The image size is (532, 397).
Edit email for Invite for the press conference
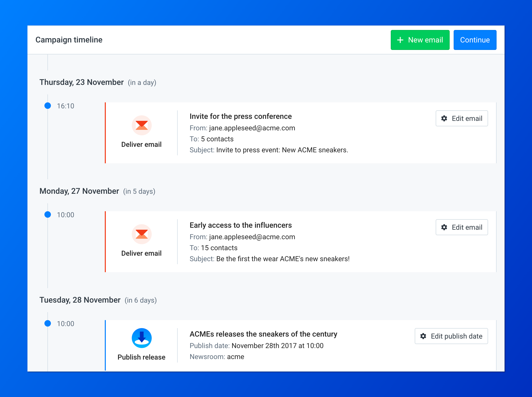[462, 118]
